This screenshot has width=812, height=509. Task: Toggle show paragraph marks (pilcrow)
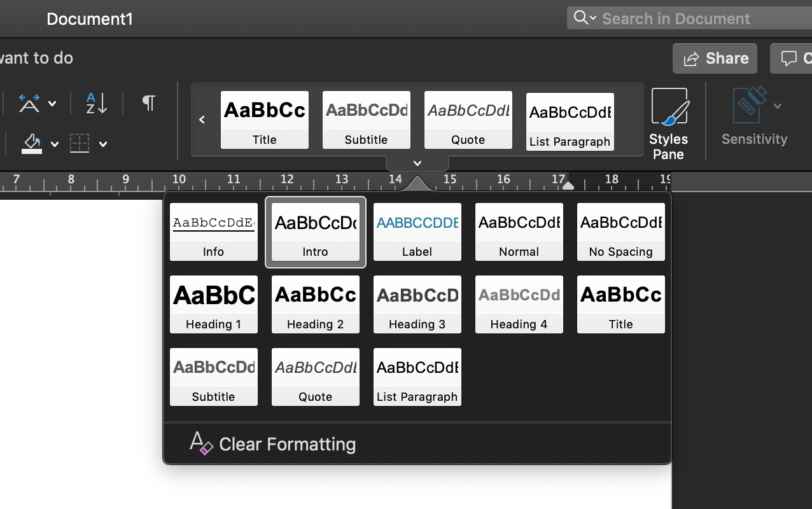click(148, 102)
